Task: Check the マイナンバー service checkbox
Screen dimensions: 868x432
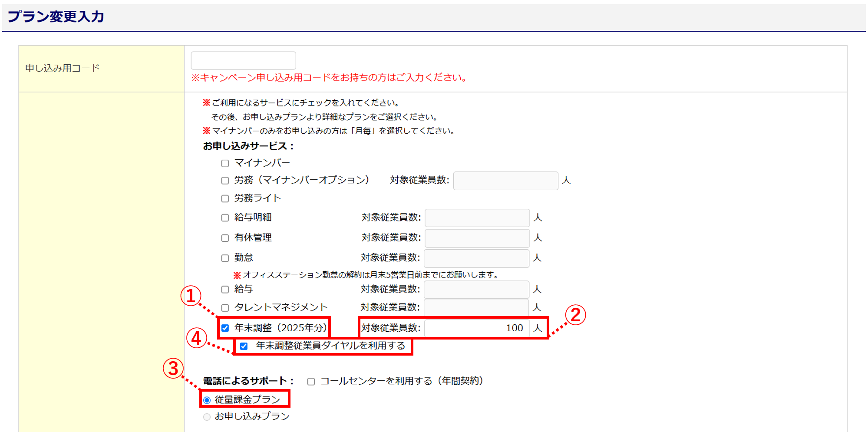Action: pos(225,163)
